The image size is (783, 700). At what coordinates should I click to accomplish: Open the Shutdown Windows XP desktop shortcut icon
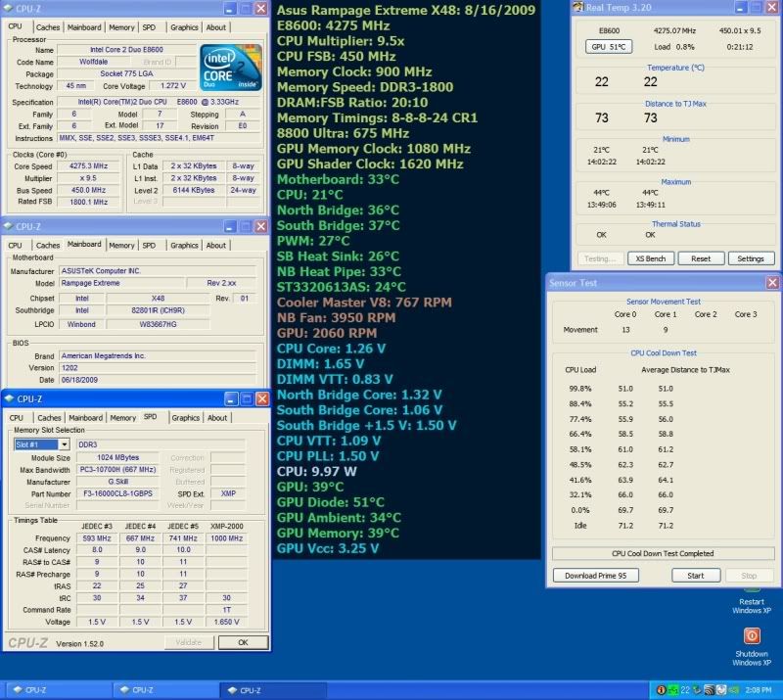[752, 635]
